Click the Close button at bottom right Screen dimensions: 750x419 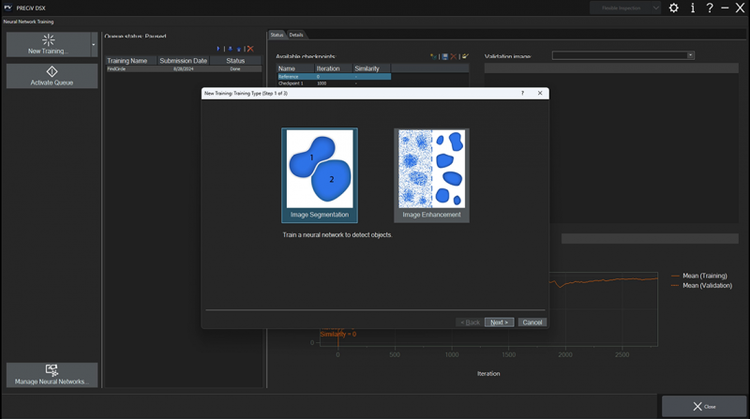(x=704, y=406)
